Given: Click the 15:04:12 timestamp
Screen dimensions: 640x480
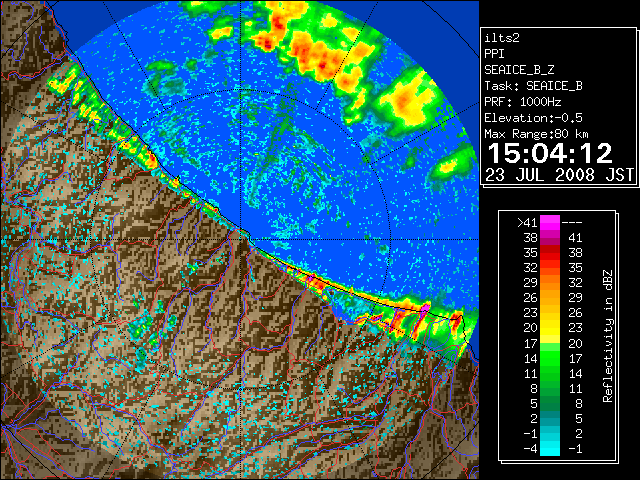Looking at the screenshot, I should [x=550, y=153].
